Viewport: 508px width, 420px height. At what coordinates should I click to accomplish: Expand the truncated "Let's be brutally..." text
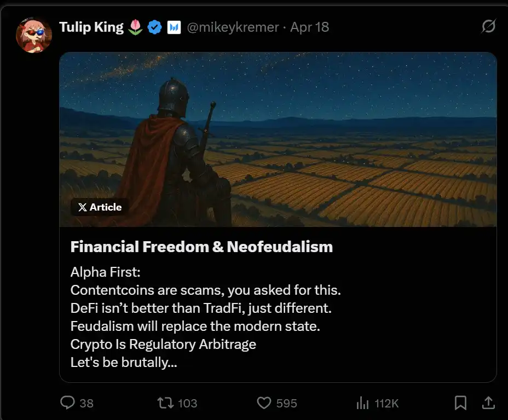pos(124,362)
